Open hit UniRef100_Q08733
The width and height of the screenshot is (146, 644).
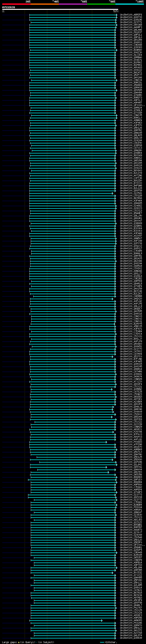coord(131,17)
